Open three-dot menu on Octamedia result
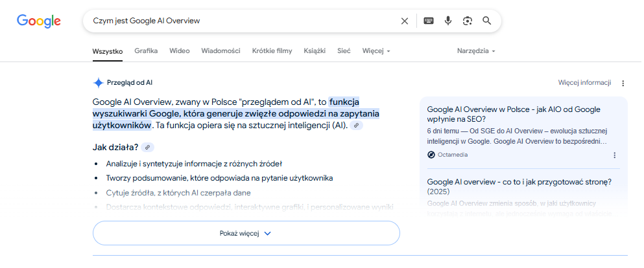The image size is (644, 268). pos(614,155)
